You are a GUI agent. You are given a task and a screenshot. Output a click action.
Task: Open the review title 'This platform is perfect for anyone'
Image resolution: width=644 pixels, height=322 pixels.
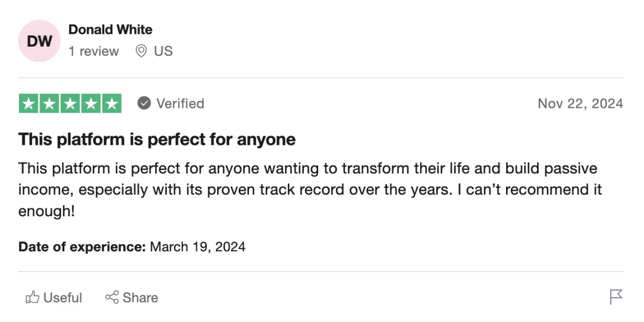(157, 140)
